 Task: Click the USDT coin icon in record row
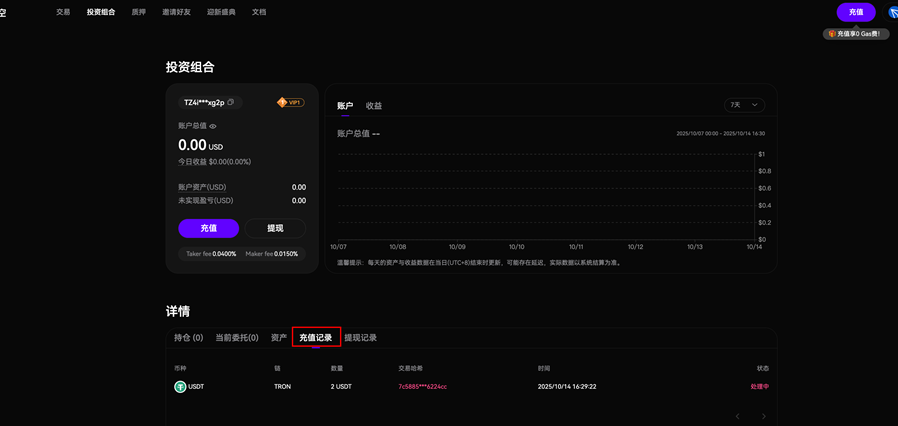(x=181, y=386)
